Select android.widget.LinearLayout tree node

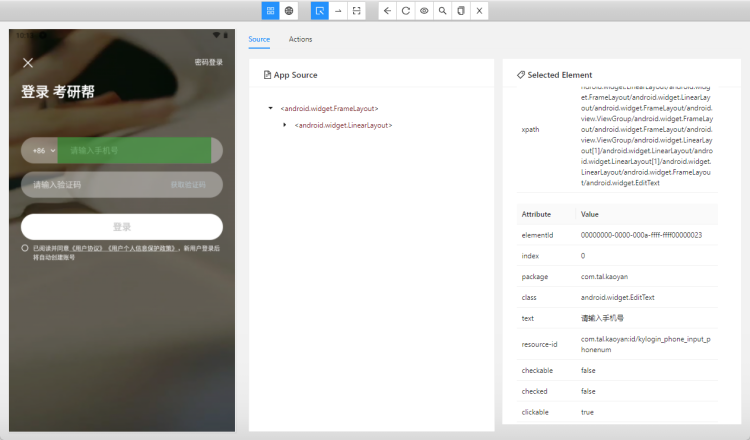coord(343,125)
